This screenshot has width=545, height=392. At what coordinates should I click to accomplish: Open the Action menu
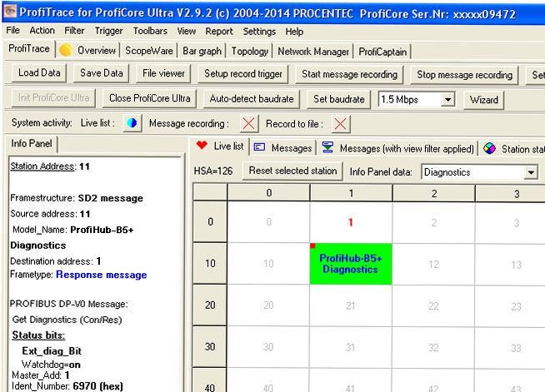[x=42, y=31]
